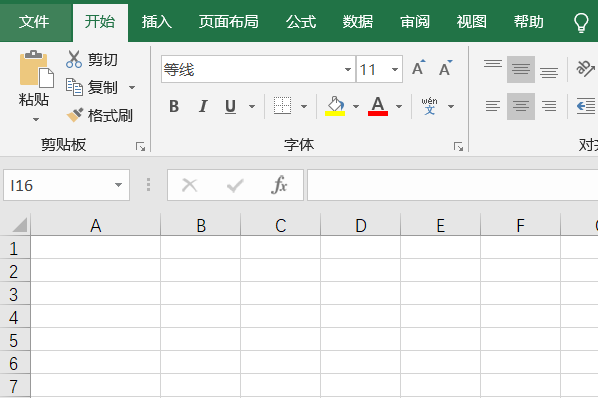Select row 7 header

pyautogui.click(x=14, y=385)
